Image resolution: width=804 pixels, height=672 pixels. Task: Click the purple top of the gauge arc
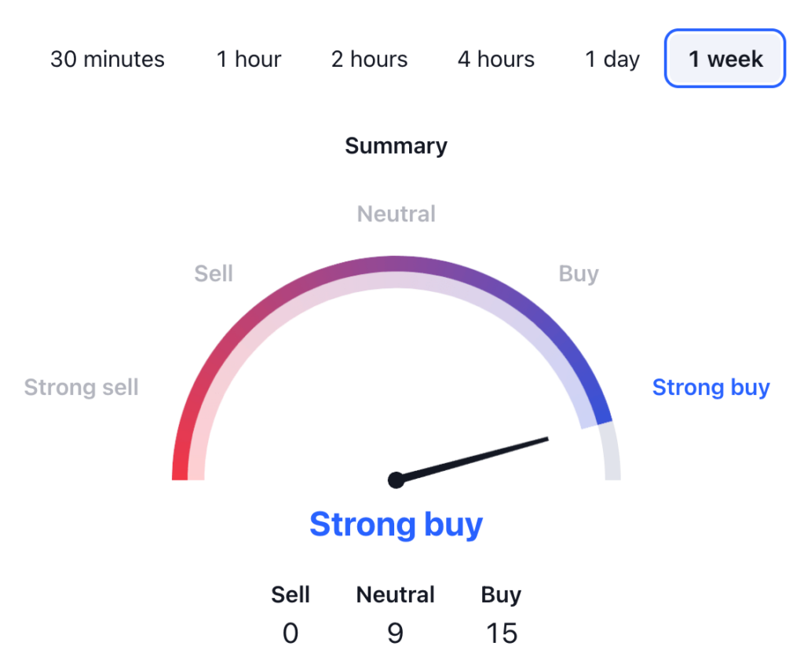pos(397,265)
